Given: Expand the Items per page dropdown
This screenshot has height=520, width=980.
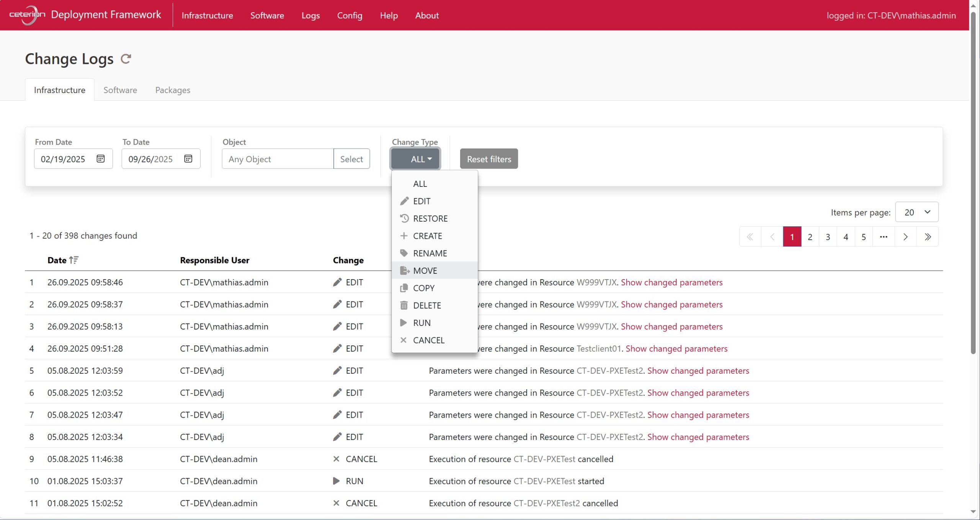Looking at the screenshot, I should [x=916, y=212].
